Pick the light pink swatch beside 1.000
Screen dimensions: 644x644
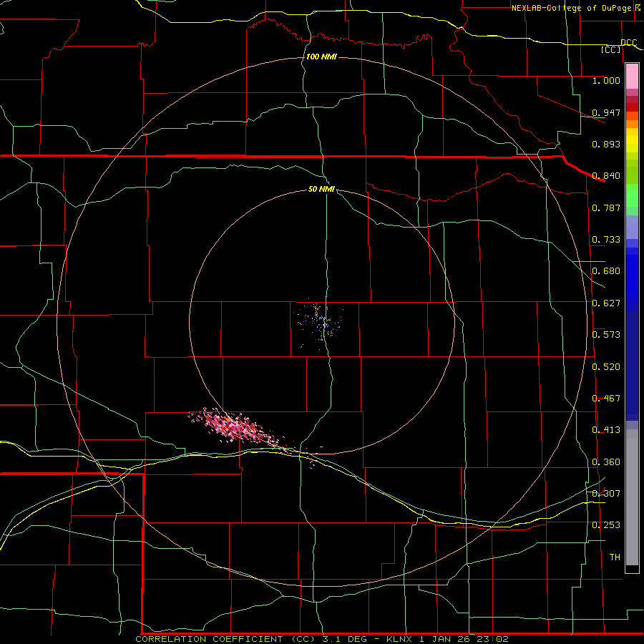click(x=632, y=77)
